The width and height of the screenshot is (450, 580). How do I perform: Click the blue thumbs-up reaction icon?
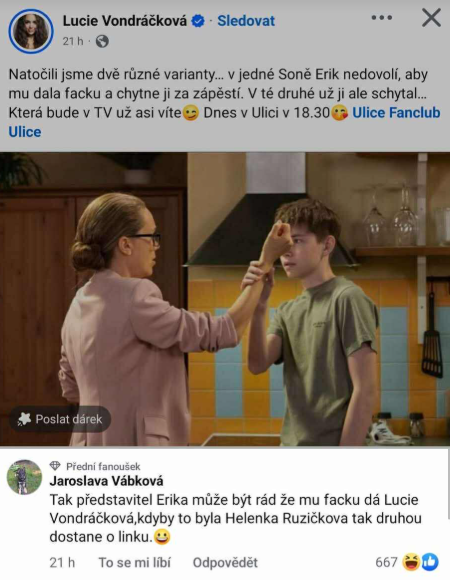(430, 562)
